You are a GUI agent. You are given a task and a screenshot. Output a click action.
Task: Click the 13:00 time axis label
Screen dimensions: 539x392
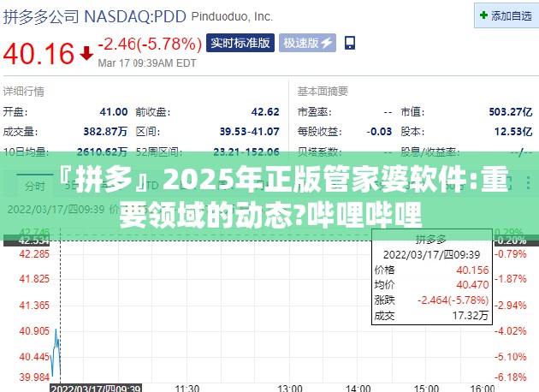click(x=290, y=389)
